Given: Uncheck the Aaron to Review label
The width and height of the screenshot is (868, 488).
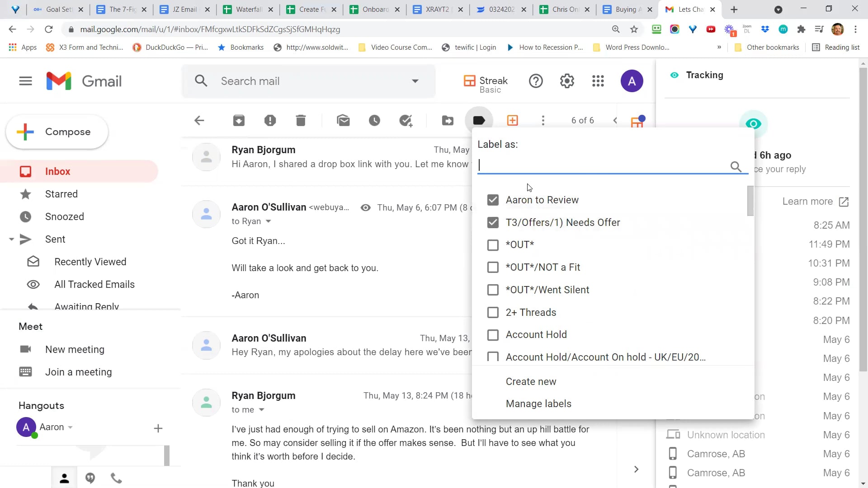Looking at the screenshot, I should (x=493, y=200).
